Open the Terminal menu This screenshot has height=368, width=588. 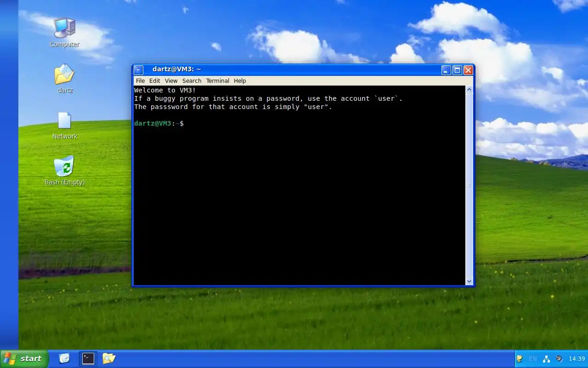218,81
